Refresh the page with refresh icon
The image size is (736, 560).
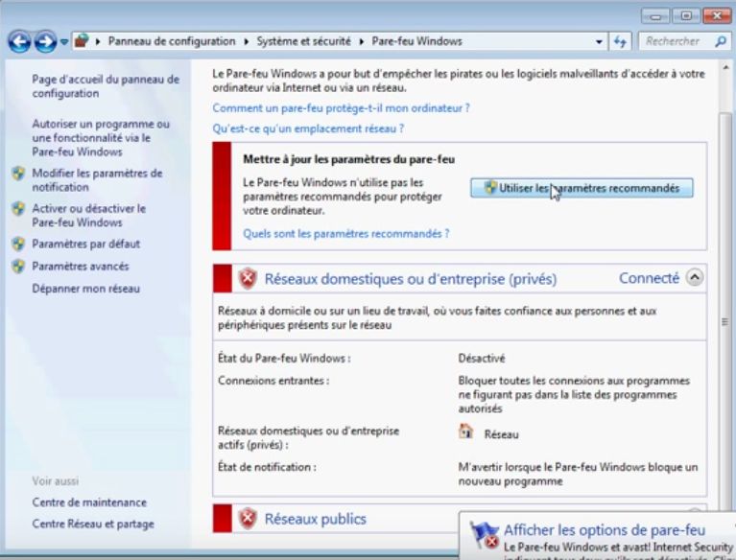point(620,42)
